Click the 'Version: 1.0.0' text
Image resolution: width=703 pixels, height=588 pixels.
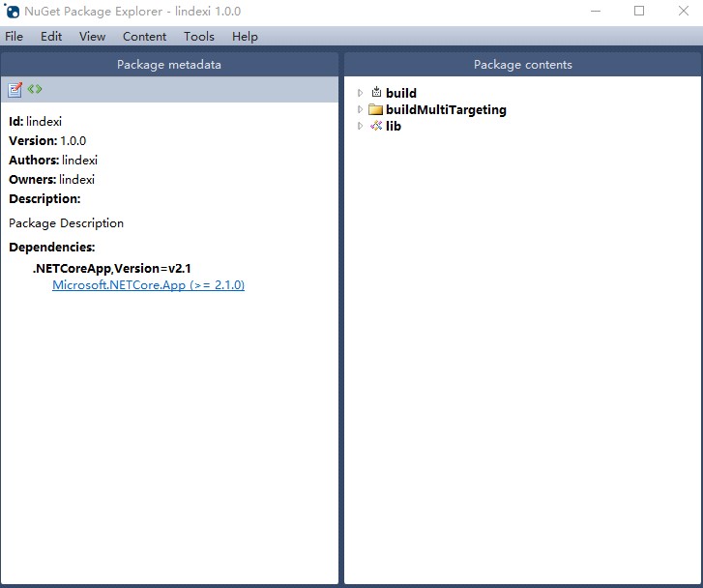point(47,141)
